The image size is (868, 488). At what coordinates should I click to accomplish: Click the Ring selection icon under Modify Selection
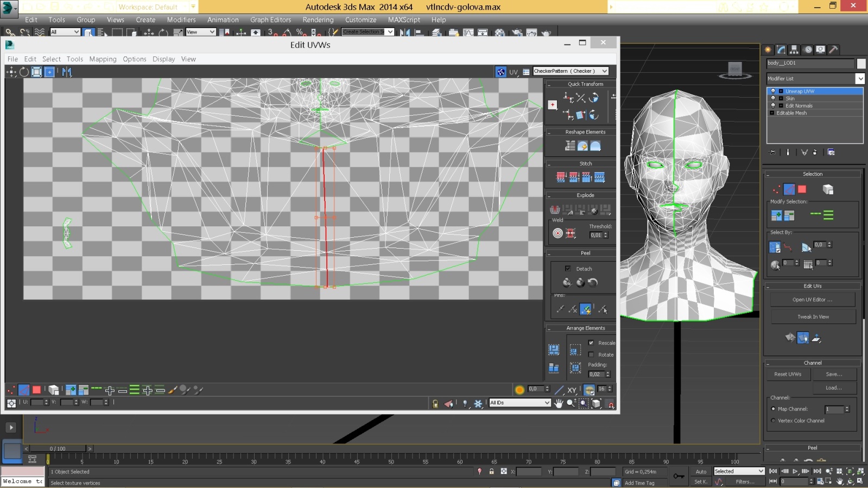click(828, 216)
